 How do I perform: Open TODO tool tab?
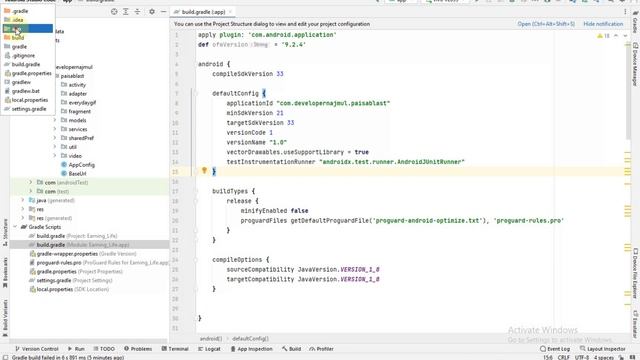pyautogui.click(x=104, y=349)
